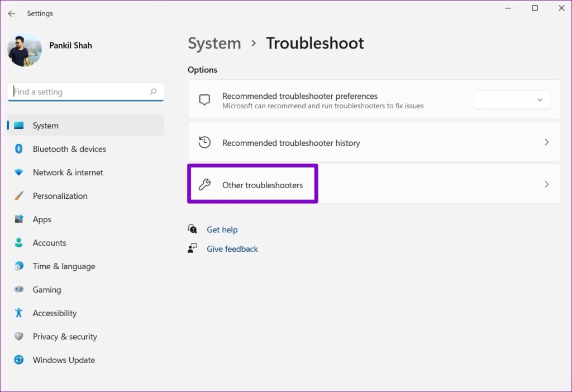Expand Recommended troubleshooter history with its chevron

pos(546,142)
